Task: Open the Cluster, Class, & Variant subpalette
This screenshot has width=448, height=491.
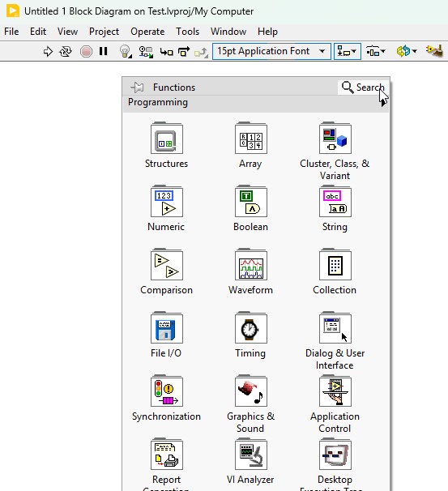Action: tap(335, 152)
